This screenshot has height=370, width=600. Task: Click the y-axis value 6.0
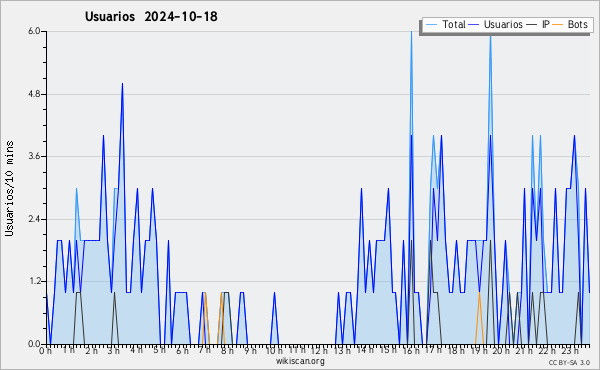click(34, 31)
